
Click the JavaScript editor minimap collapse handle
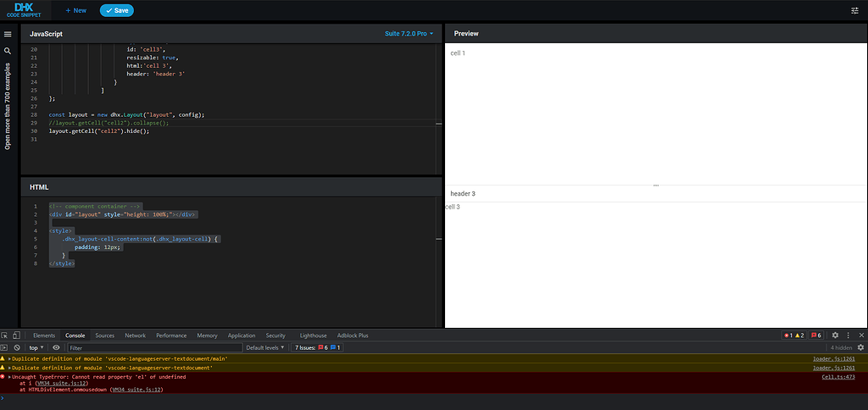[x=439, y=124]
